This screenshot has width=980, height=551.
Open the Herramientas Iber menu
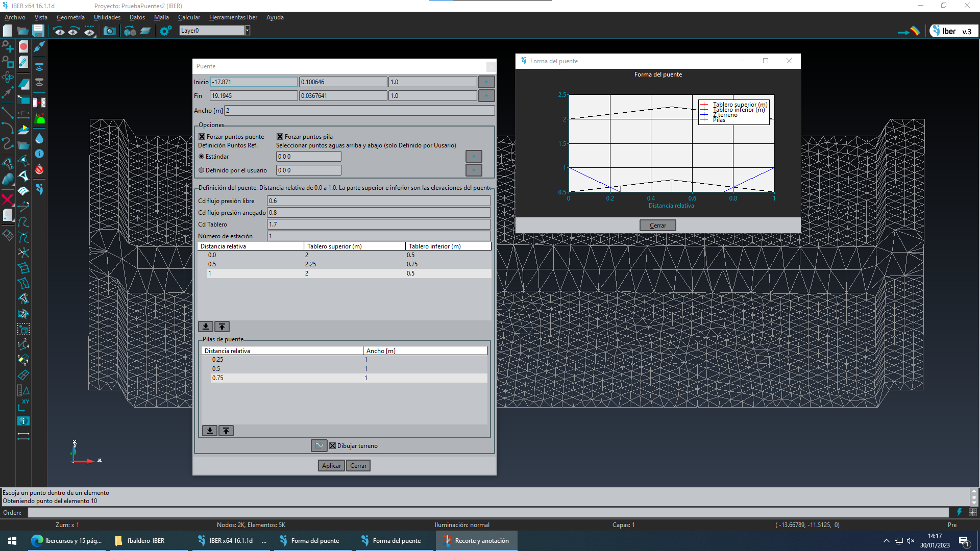pyautogui.click(x=233, y=17)
